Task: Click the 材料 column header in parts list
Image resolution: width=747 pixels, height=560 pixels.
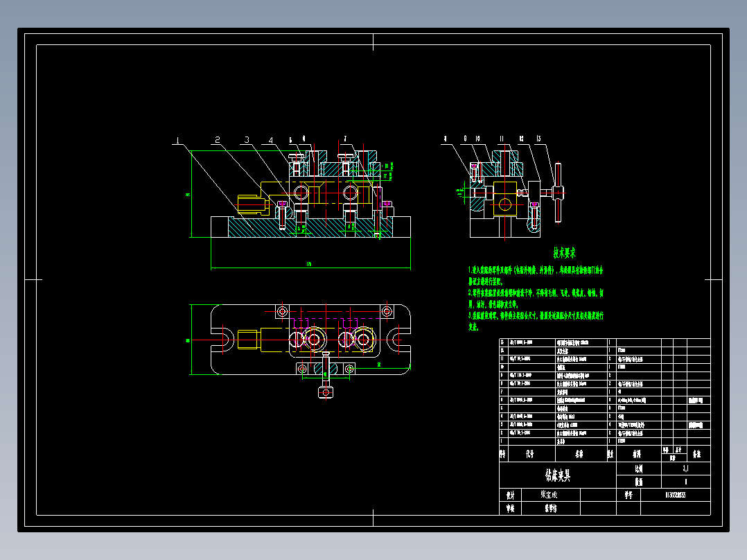Action: [x=637, y=454]
